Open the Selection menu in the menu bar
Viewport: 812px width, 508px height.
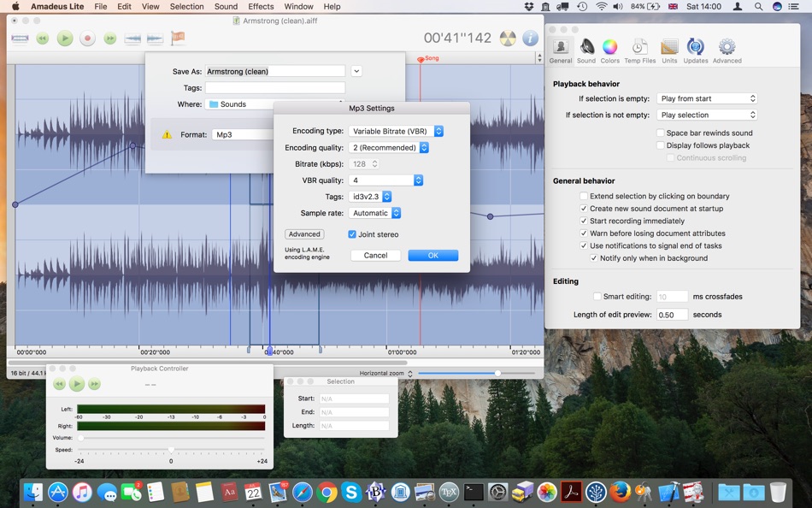tap(186, 6)
